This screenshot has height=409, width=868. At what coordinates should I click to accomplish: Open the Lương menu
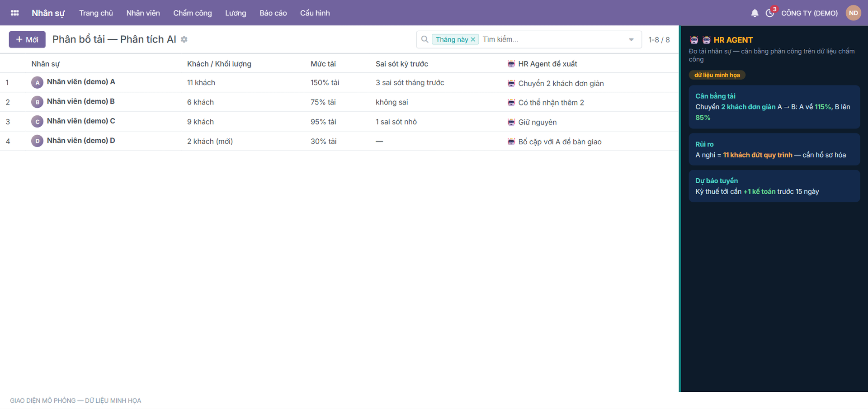pyautogui.click(x=236, y=13)
